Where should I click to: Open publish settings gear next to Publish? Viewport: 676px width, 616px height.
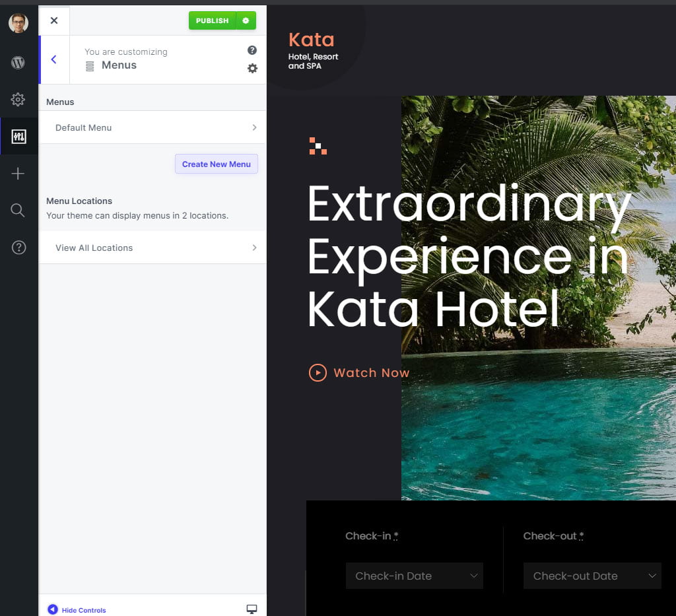[246, 20]
